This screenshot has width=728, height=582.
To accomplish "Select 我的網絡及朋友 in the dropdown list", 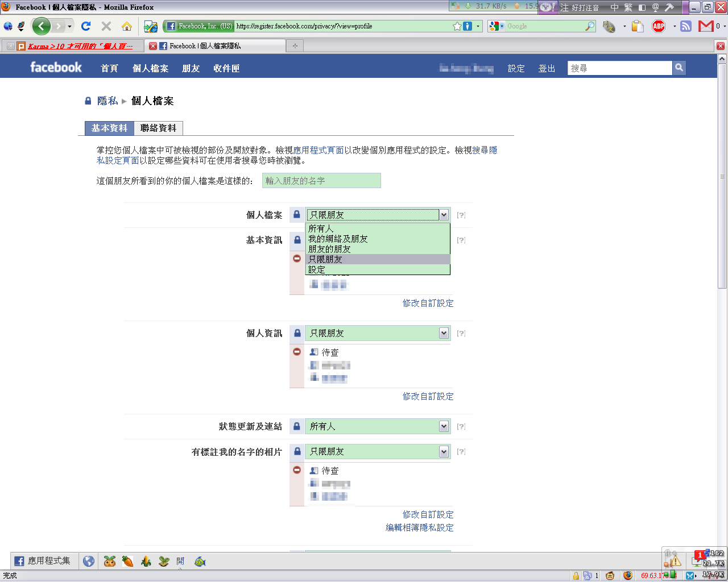I will point(378,239).
